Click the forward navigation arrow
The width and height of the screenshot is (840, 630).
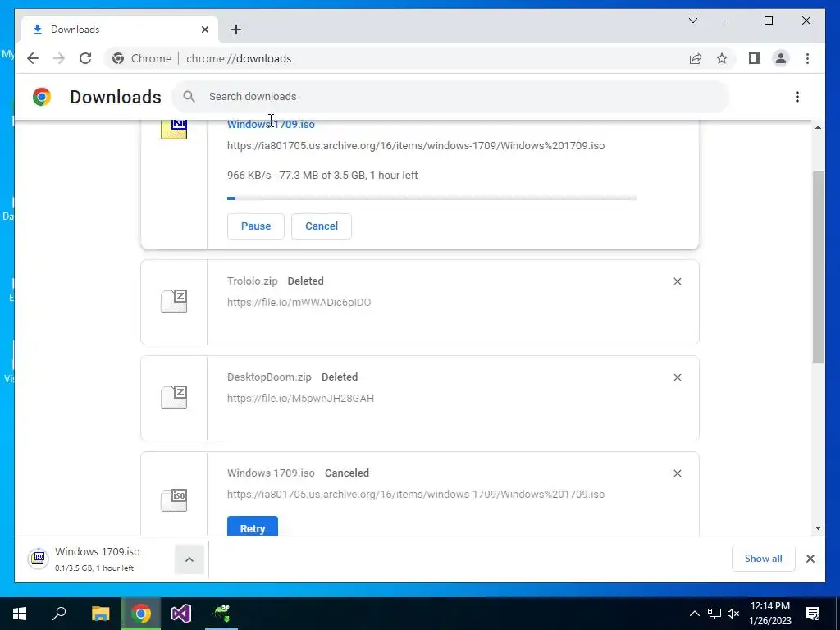pyautogui.click(x=59, y=58)
